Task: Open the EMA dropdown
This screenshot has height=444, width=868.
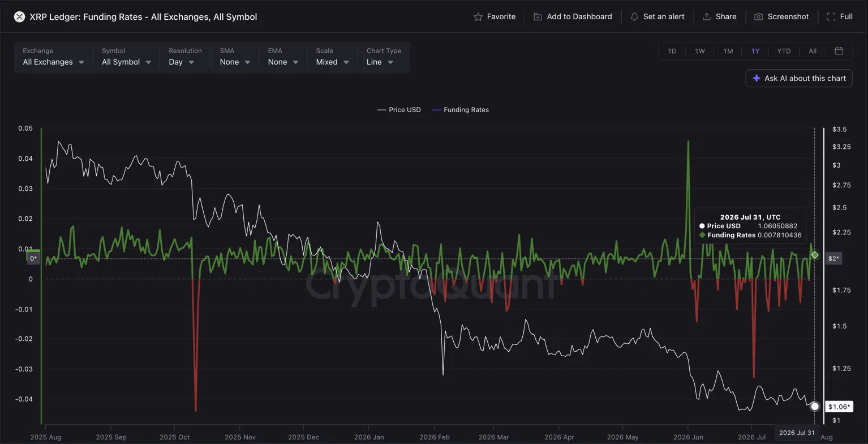Action: (x=283, y=57)
